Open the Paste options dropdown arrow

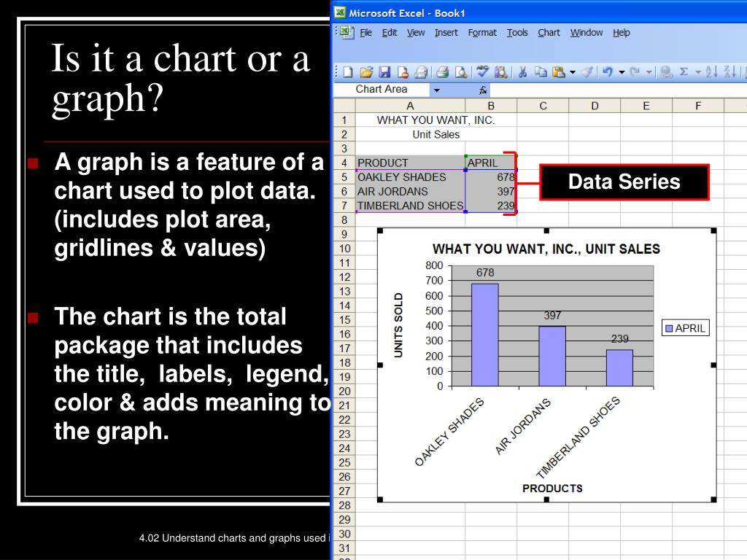click(573, 73)
